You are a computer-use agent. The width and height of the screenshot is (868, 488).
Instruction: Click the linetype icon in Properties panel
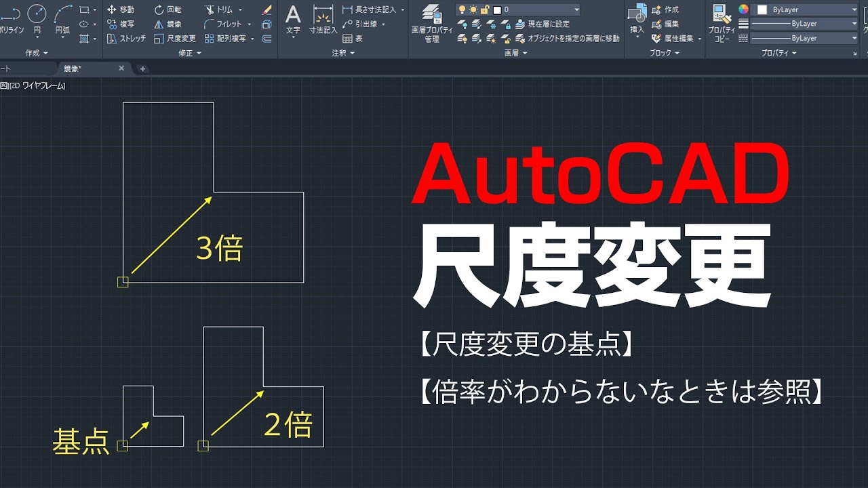[x=743, y=39]
